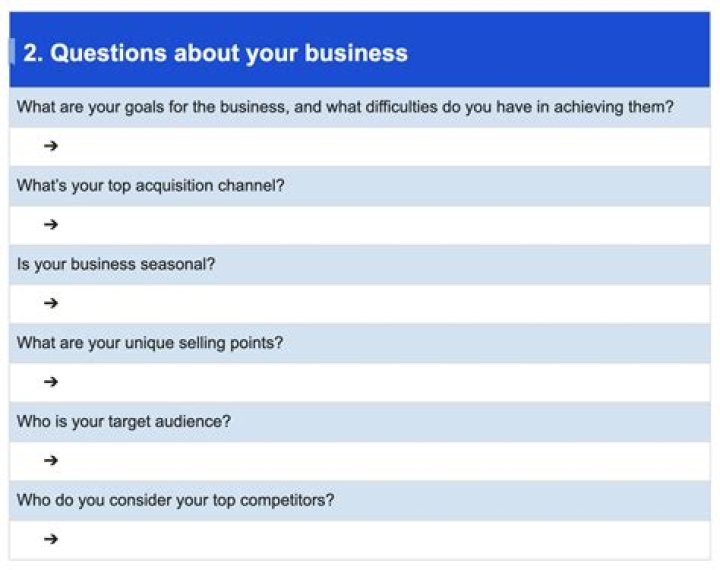Select the 'What are your unique selling points?' text
The image size is (720, 570).
click(150, 342)
